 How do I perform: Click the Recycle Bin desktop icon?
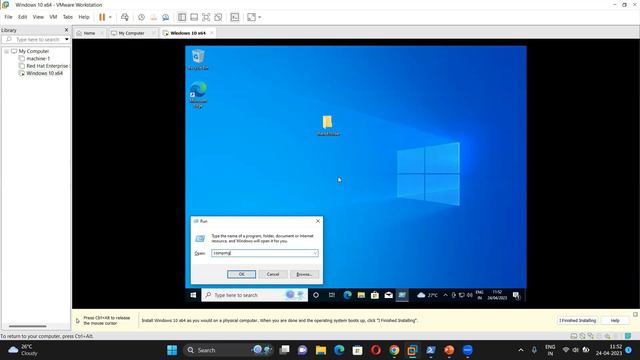coord(198,60)
